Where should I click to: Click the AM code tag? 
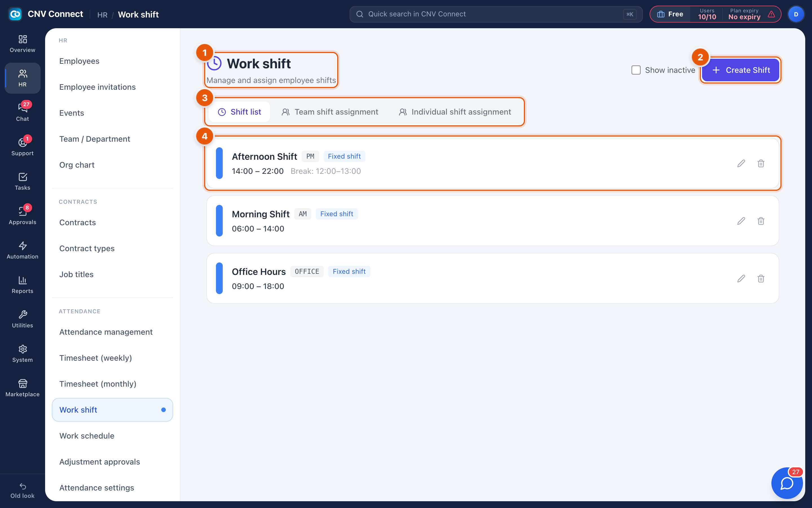[x=303, y=214]
